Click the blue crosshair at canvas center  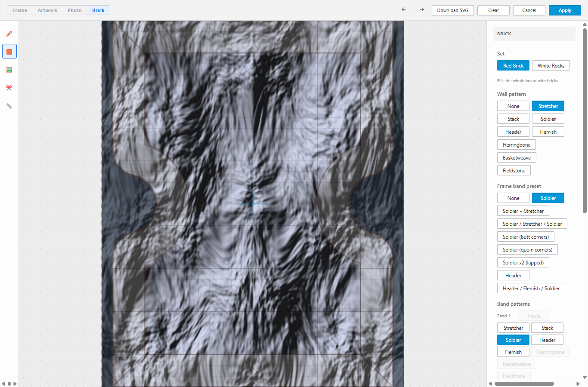click(253, 203)
